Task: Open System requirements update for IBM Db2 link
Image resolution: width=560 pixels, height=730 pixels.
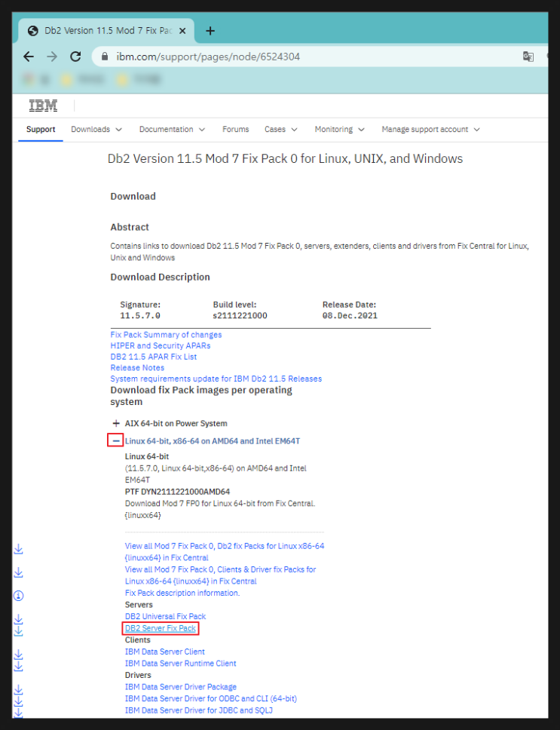Action: tap(216, 379)
